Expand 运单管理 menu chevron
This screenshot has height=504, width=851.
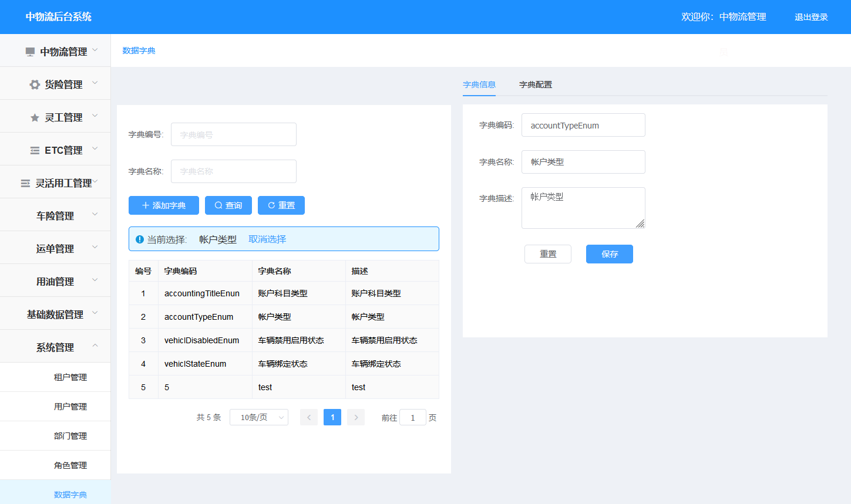coord(95,247)
